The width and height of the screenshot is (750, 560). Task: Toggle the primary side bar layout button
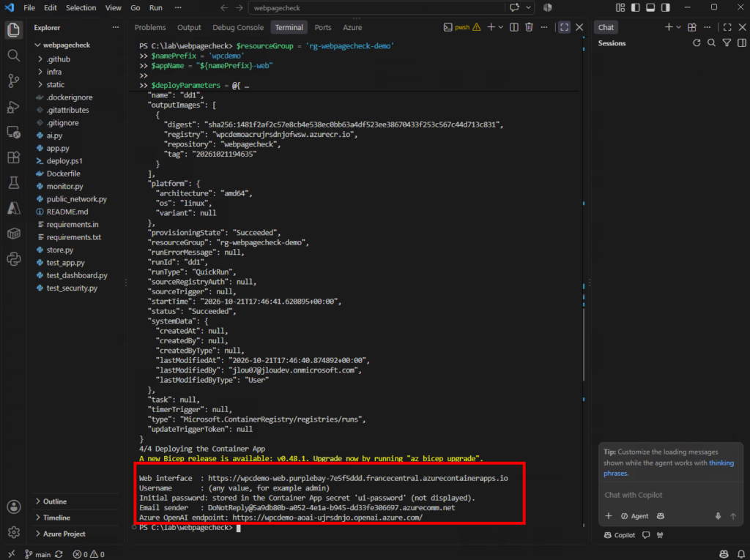tap(635, 7)
